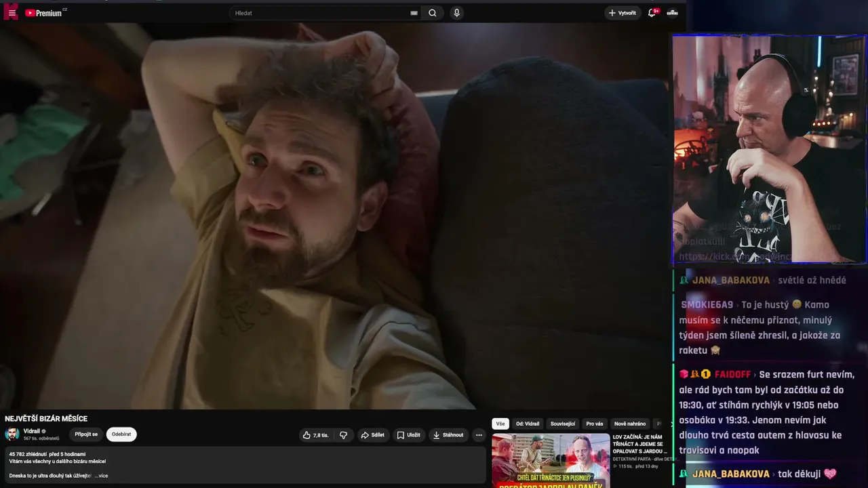Screen dimensions: 868x488
Task: Open the Vytvořit create menu
Action: click(623, 13)
